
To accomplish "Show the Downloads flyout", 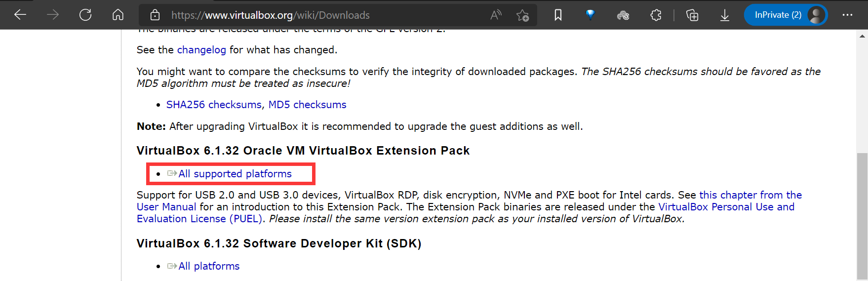I will point(724,15).
